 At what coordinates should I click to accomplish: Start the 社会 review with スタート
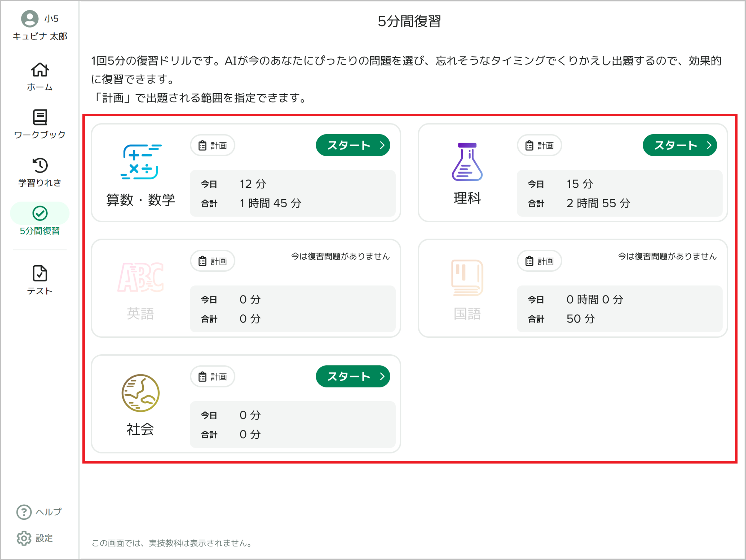(353, 376)
